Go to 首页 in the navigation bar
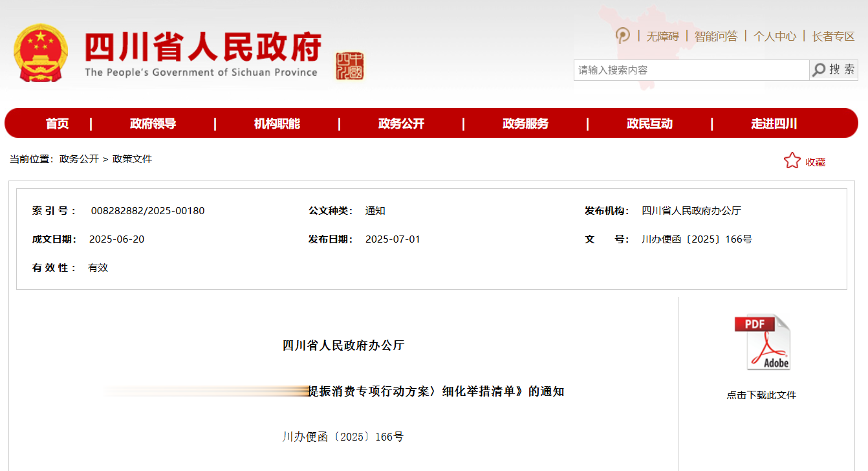Viewport: 868px width, 471px height. [x=57, y=124]
